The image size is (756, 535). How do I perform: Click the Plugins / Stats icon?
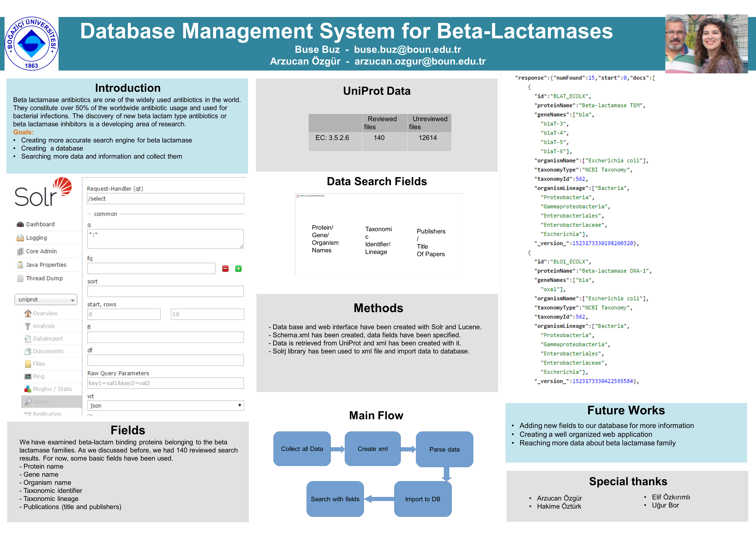point(28,389)
